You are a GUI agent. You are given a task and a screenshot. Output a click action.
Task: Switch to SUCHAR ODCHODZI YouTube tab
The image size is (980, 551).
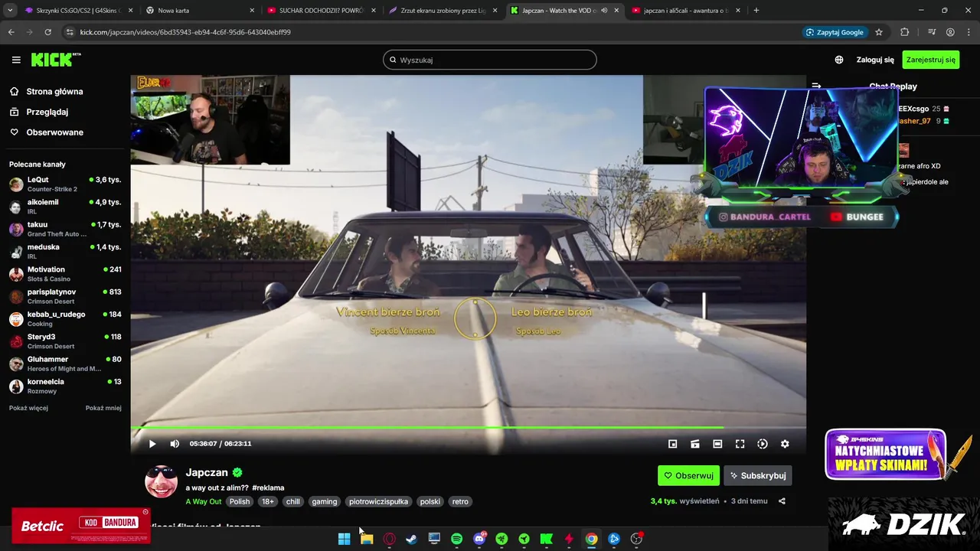click(x=322, y=11)
